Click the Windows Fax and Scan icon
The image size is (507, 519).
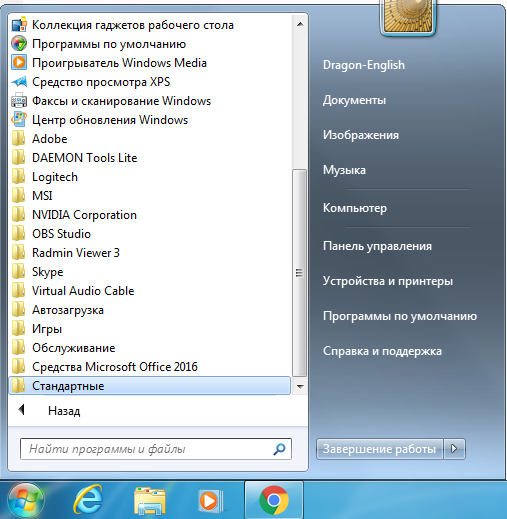tap(19, 101)
